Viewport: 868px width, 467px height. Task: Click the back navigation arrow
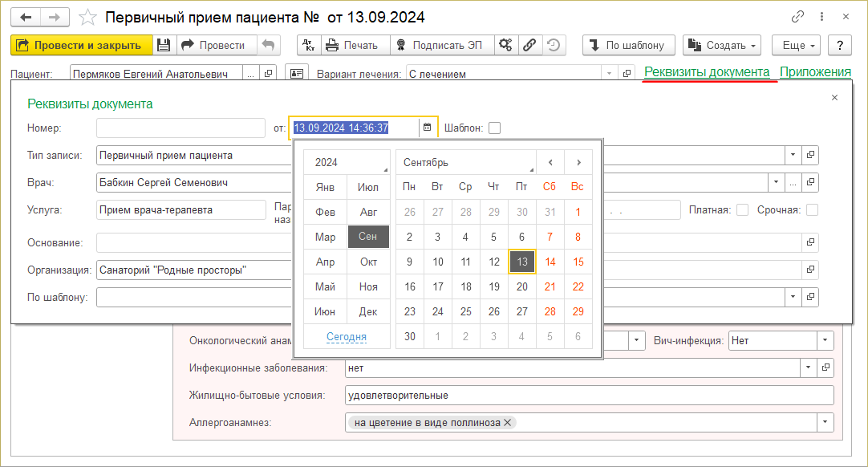pos(26,17)
